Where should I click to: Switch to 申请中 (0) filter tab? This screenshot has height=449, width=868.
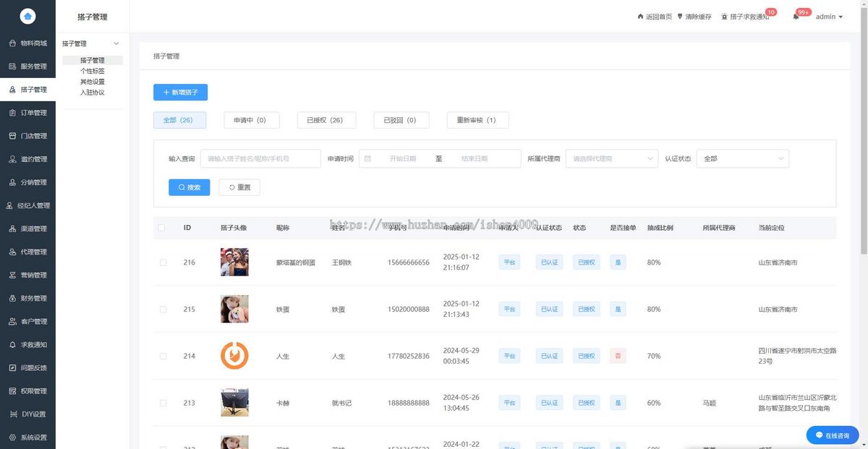tap(250, 120)
